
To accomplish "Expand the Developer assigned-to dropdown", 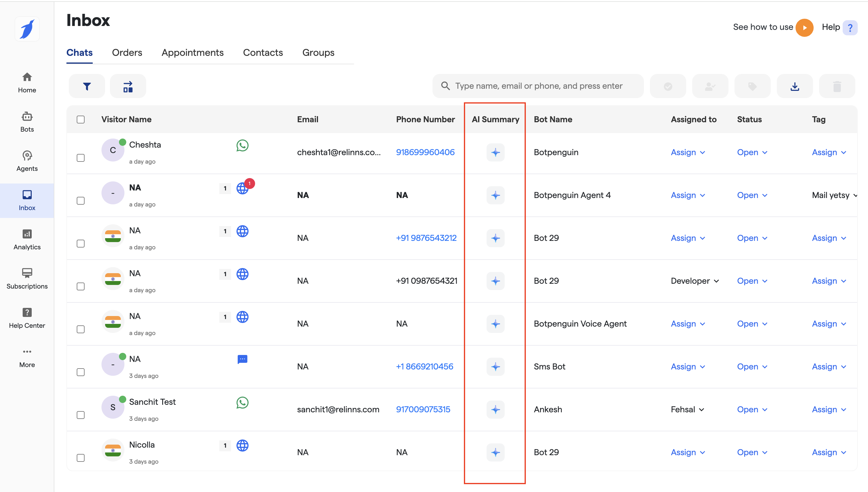I will pyautogui.click(x=695, y=281).
